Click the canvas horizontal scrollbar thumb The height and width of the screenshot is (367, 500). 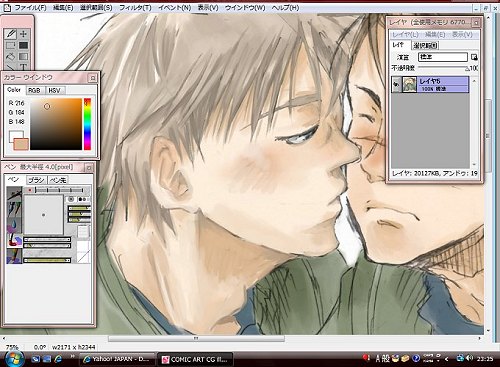point(196,338)
